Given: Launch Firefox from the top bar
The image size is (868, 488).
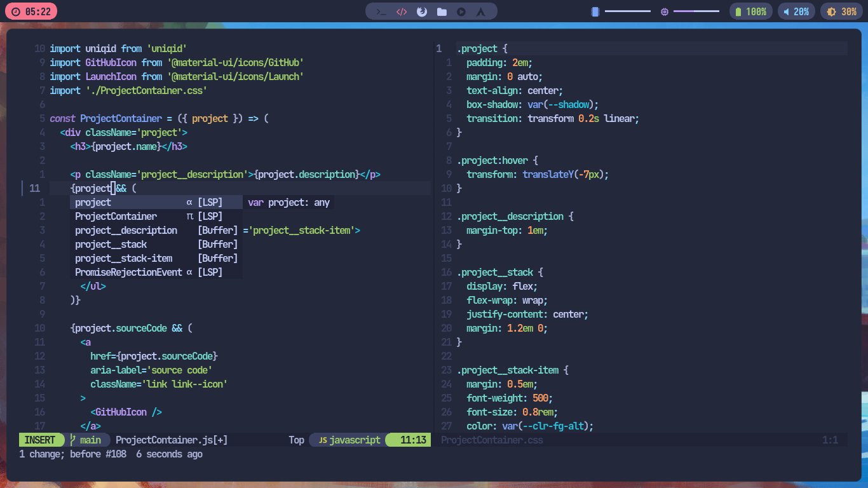Looking at the screenshot, I should [421, 11].
